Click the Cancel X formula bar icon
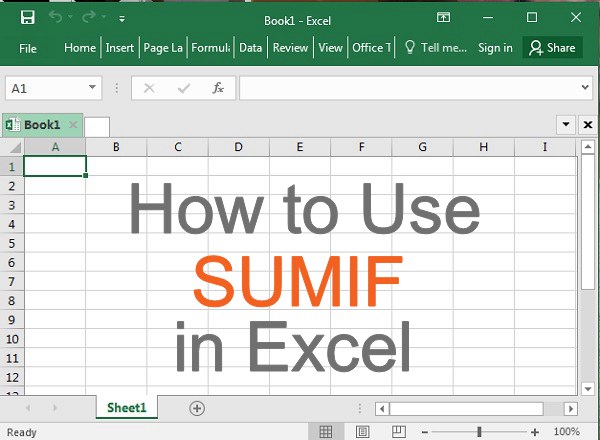 point(149,88)
